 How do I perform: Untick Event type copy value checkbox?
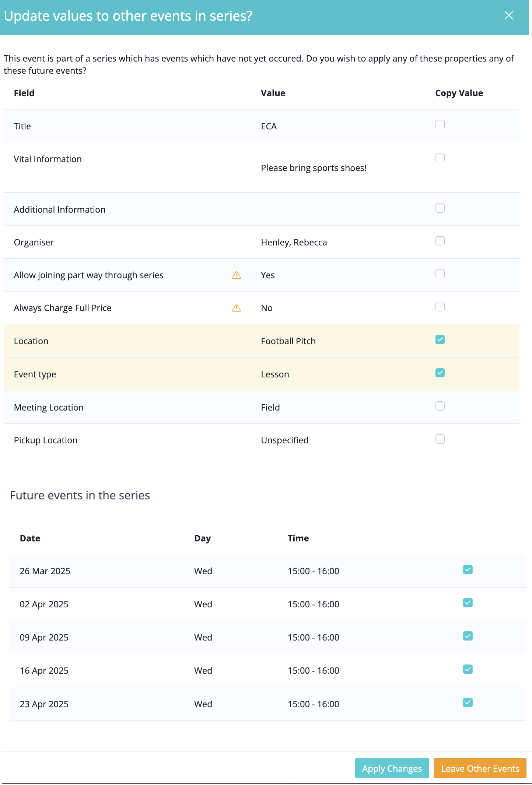440,373
